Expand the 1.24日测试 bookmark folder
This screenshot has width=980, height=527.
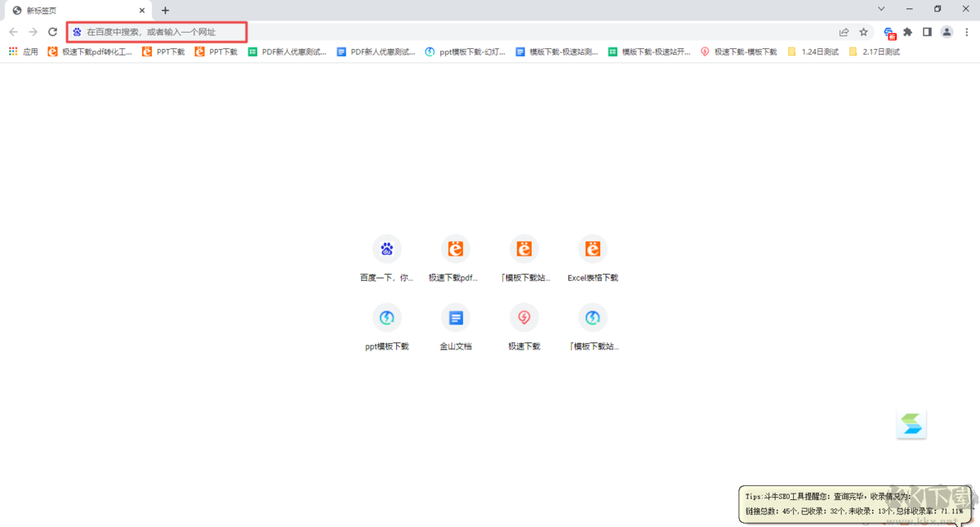pos(813,51)
